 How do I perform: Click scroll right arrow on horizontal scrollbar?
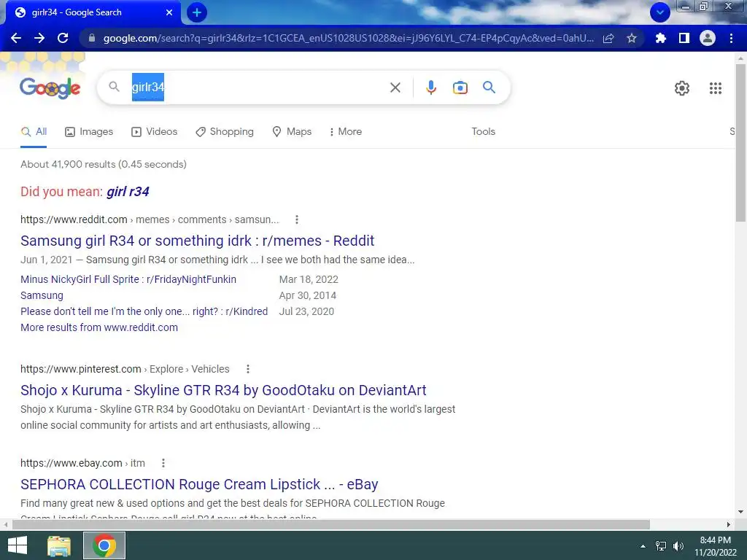click(x=729, y=525)
